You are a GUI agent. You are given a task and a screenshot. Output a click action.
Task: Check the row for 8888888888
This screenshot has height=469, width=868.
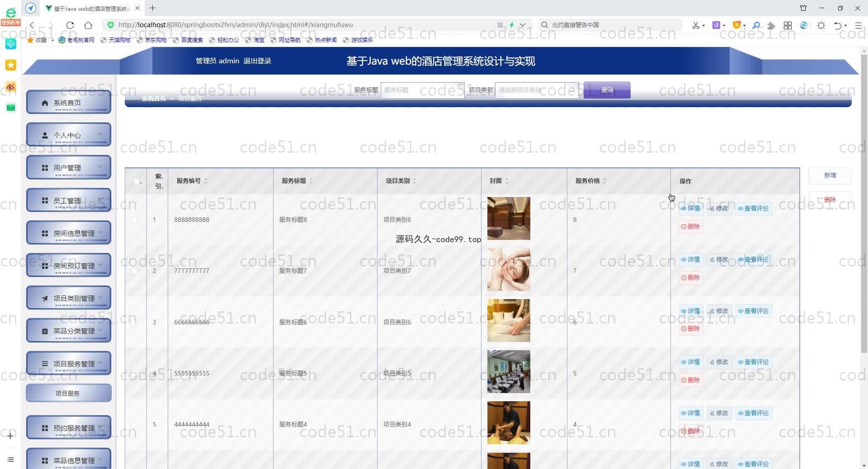click(x=134, y=220)
